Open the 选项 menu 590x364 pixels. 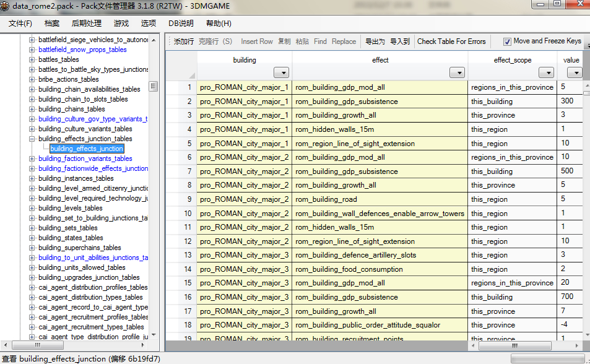(x=148, y=24)
